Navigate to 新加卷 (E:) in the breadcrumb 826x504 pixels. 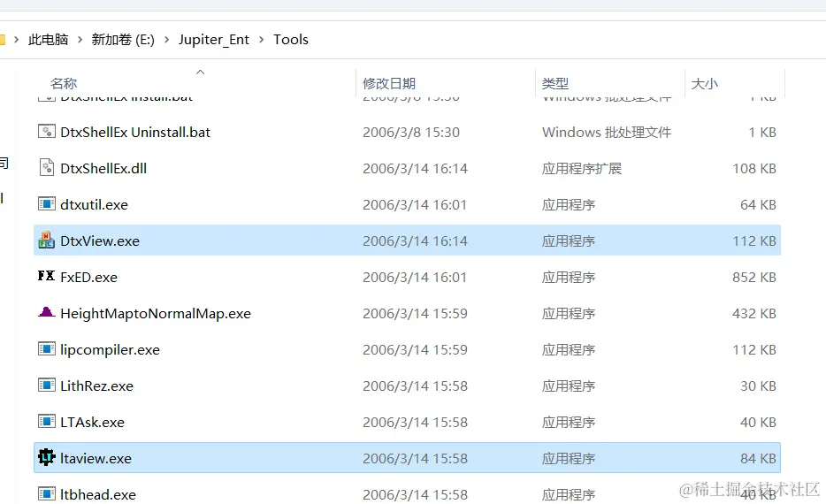pos(123,40)
